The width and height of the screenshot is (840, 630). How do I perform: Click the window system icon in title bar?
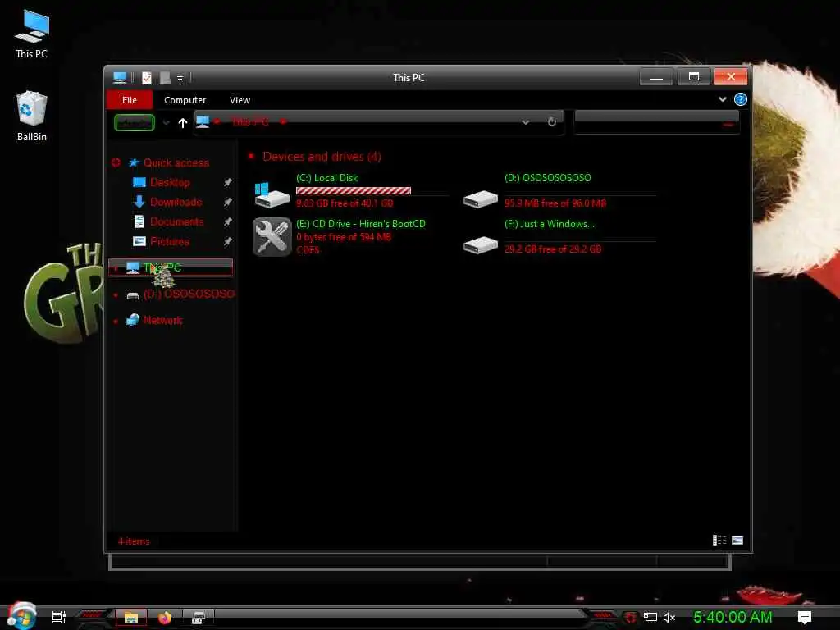point(120,78)
